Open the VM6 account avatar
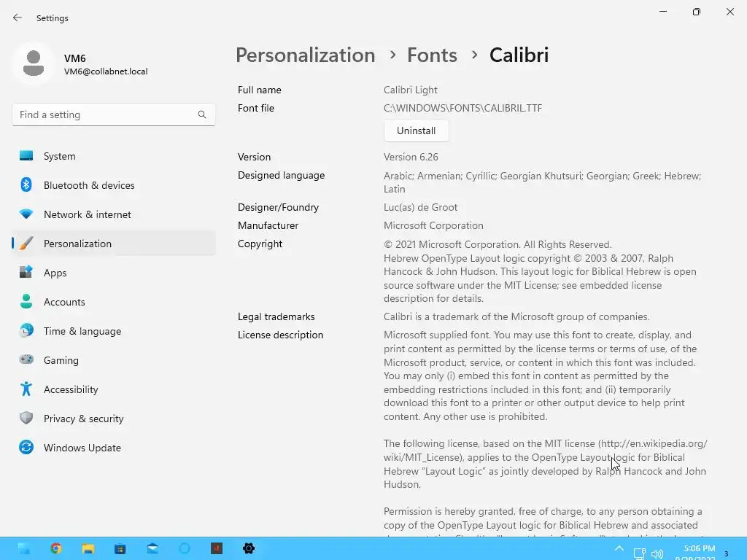The width and height of the screenshot is (747, 560). tap(34, 63)
